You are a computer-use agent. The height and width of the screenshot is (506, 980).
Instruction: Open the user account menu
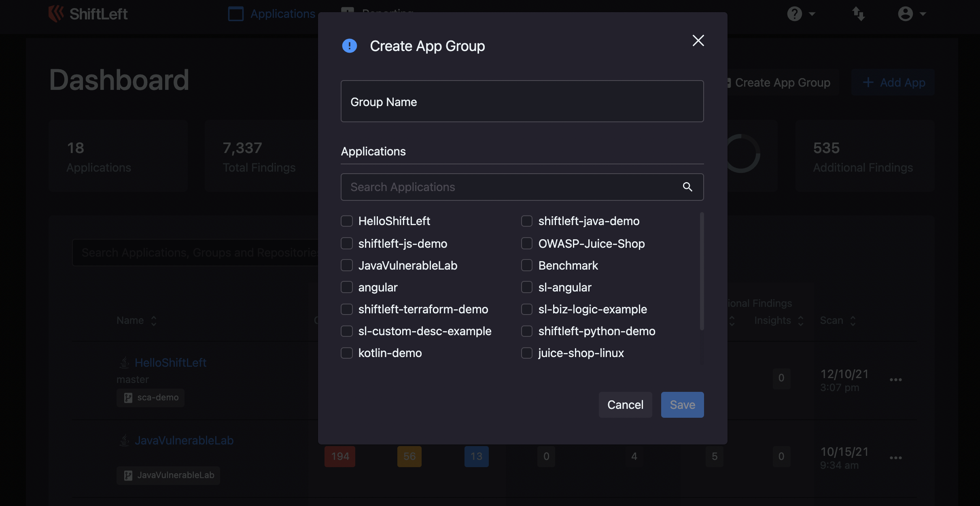click(x=912, y=14)
